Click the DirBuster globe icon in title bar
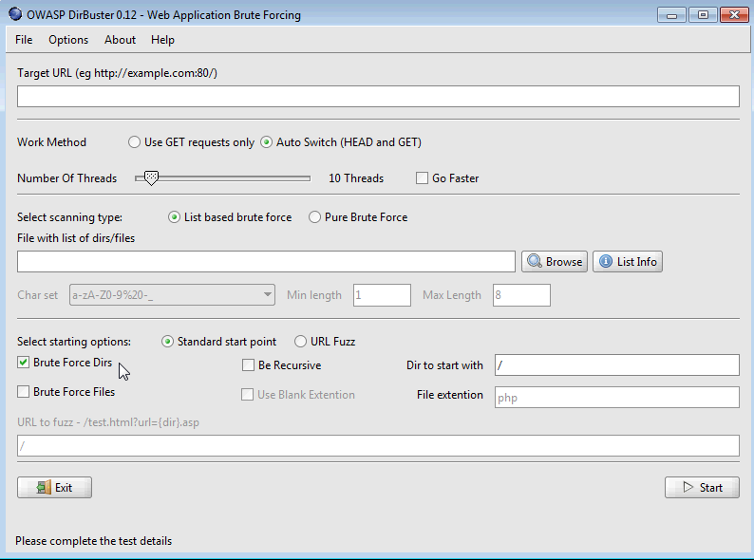This screenshot has height=560, width=754. pos(15,14)
